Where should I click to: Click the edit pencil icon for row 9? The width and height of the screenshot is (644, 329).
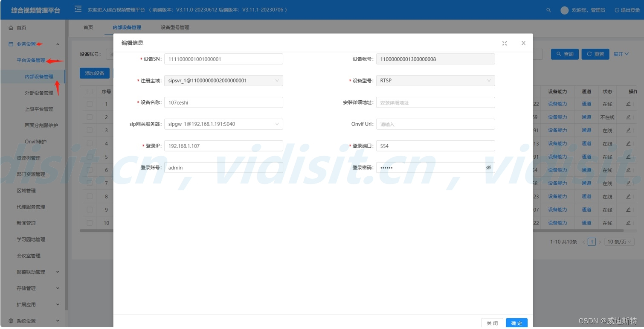coord(628,210)
